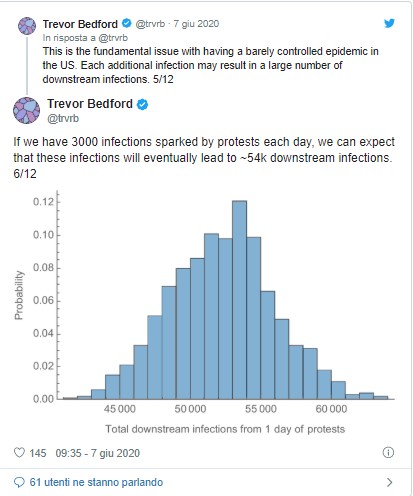Open the @trvrb handle in parent tweet
Screen dimensions: 413x496
pos(150,24)
